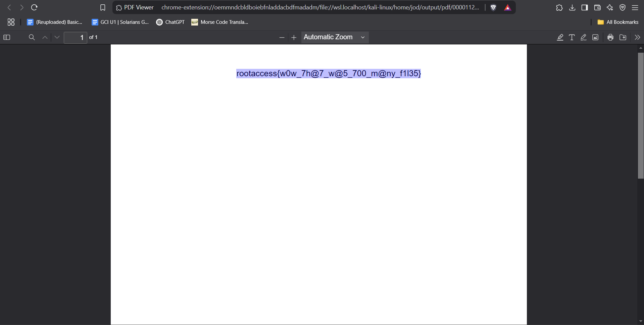Open the Morse Code Translator bookmark
Image resolution: width=644 pixels, height=325 pixels.
coord(220,22)
